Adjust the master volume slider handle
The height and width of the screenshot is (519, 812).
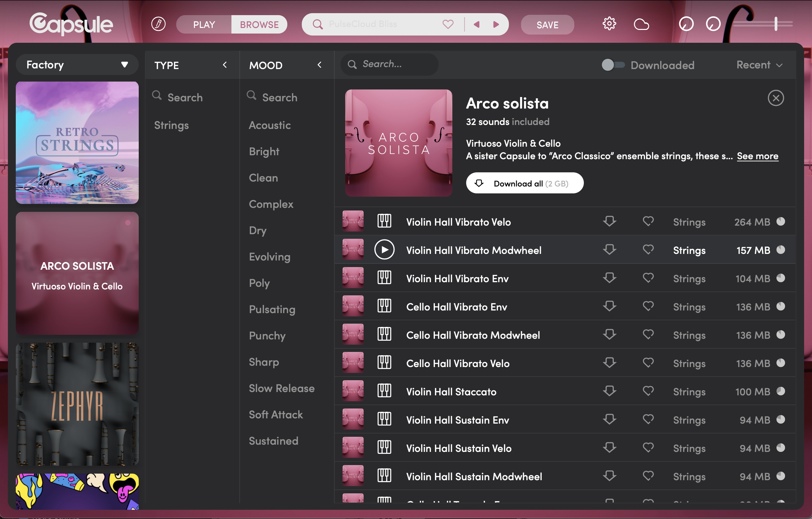776,24
